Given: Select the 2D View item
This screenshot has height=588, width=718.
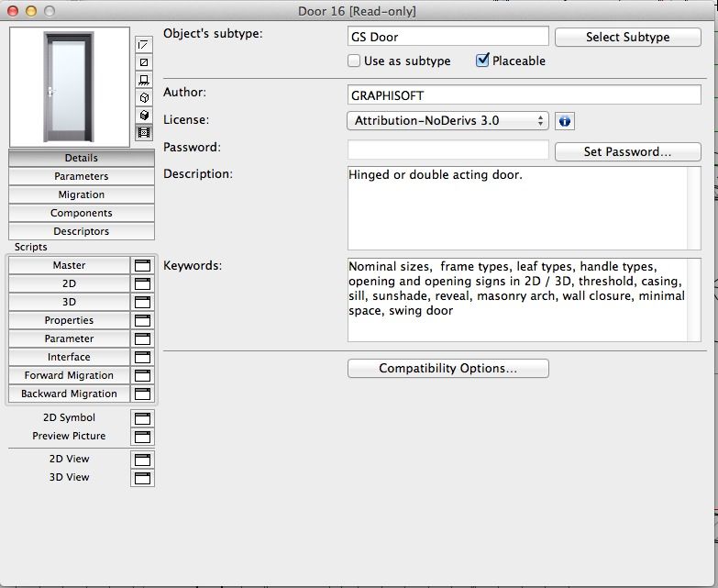Looking at the screenshot, I should pyautogui.click(x=69, y=459).
